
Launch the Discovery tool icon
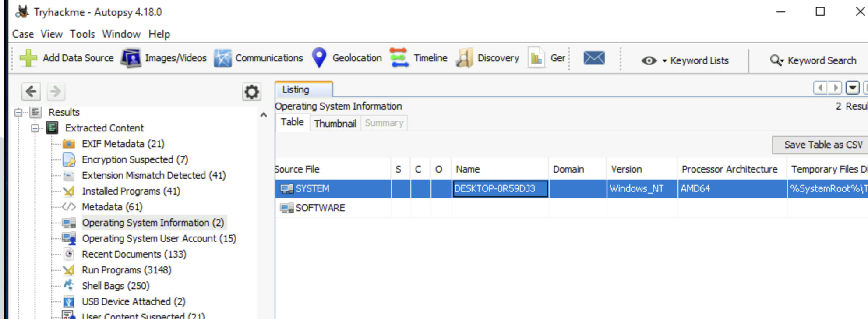coord(465,58)
